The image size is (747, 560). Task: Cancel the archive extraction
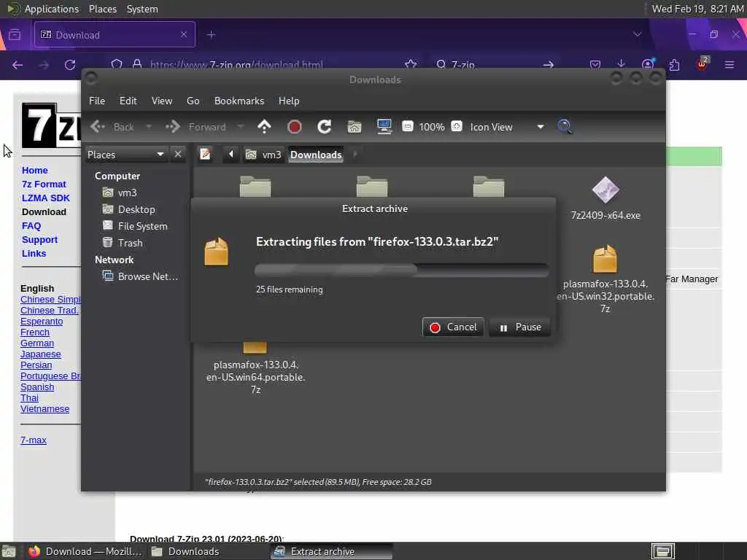(452, 327)
